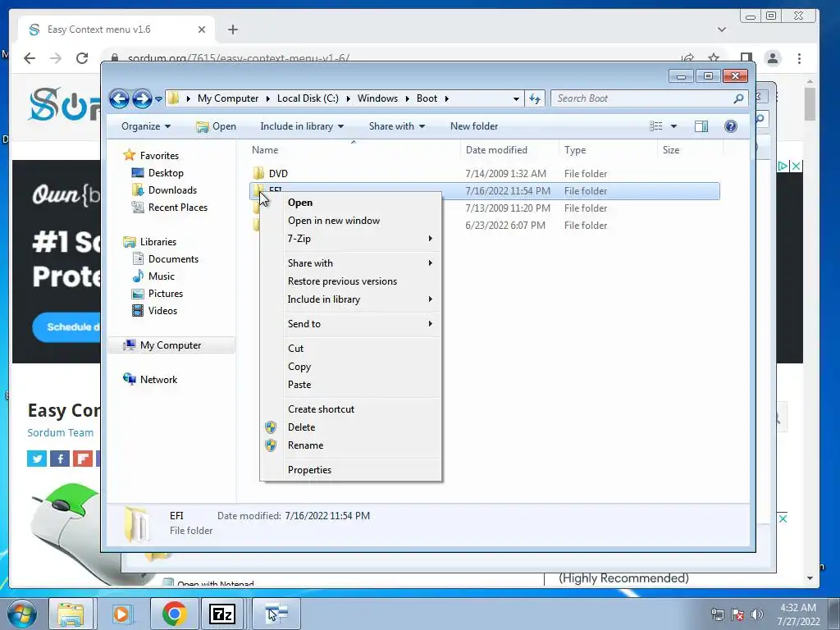The height and width of the screenshot is (630, 840).
Task: Click the Sordum Team link
Action: 61,433
